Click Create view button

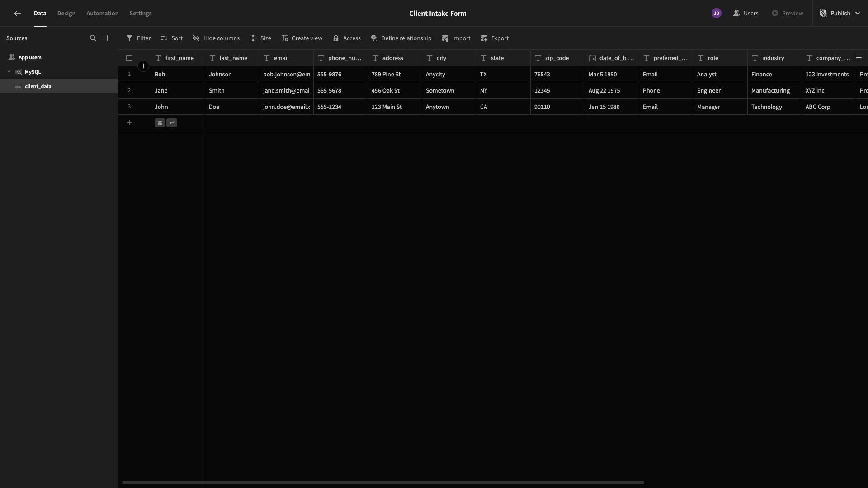coord(302,38)
